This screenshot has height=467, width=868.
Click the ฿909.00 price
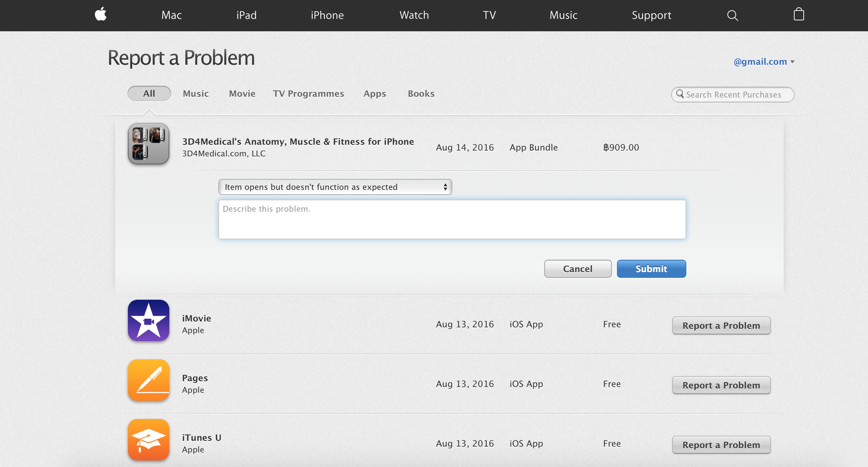tap(621, 147)
